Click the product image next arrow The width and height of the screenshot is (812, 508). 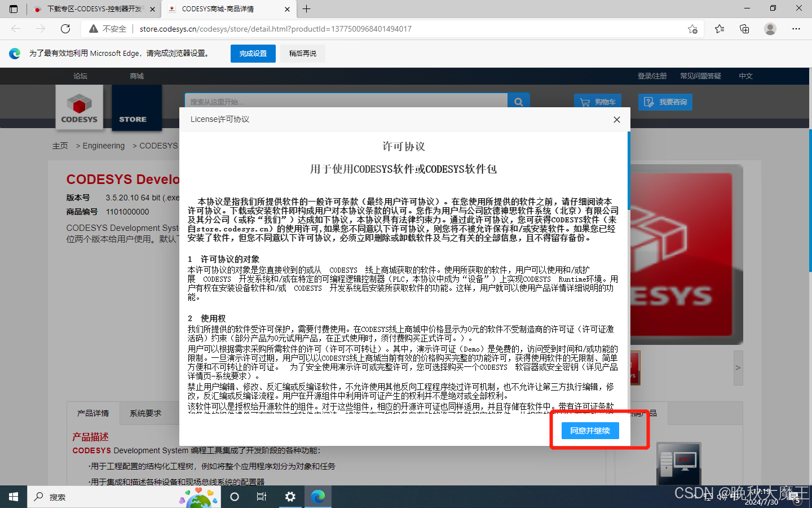coord(738,367)
